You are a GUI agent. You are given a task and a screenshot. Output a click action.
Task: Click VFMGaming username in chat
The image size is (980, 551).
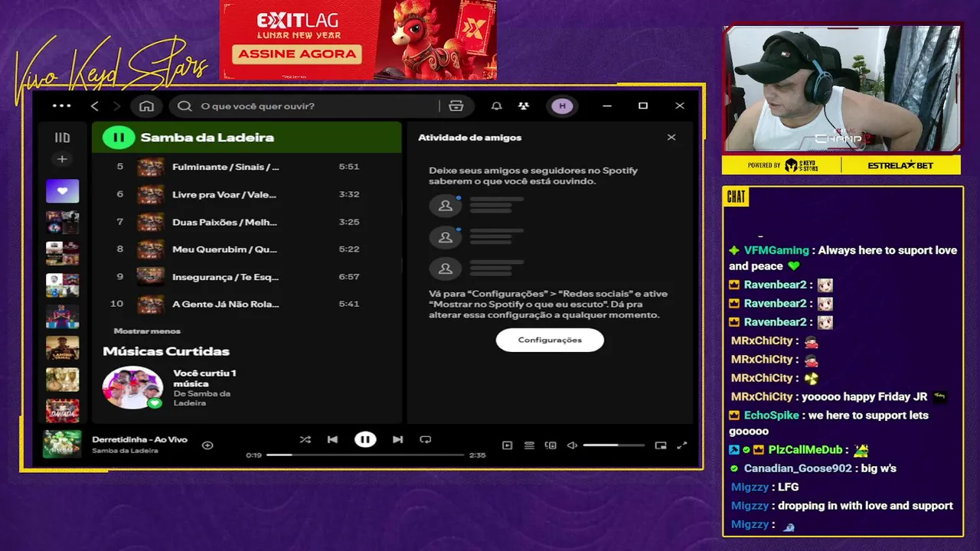(x=776, y=250)
